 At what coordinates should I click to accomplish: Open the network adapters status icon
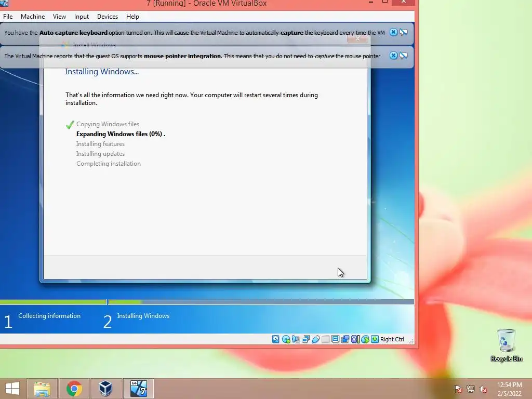click(x=305, y=339)
